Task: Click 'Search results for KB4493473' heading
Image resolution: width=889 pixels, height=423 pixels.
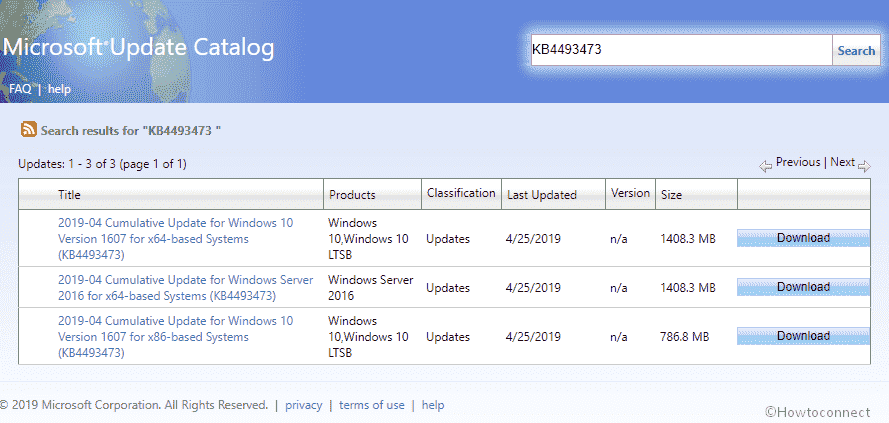Action: coord(130,130)
